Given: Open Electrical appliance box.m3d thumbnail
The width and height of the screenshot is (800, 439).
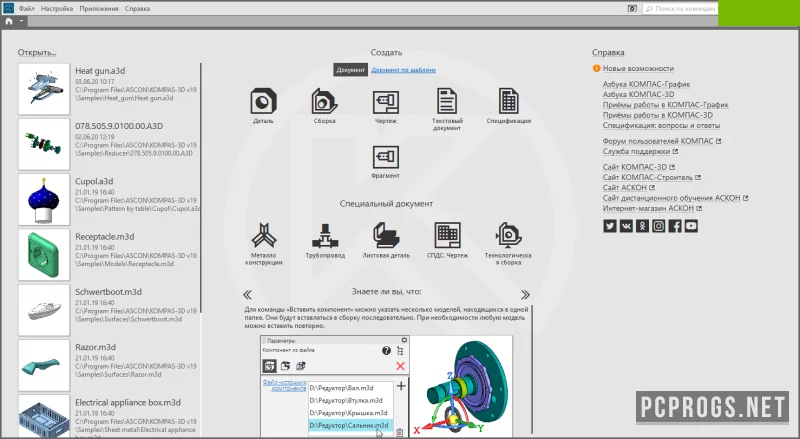Looking at the screenshot, I should [x=44, y=416].
